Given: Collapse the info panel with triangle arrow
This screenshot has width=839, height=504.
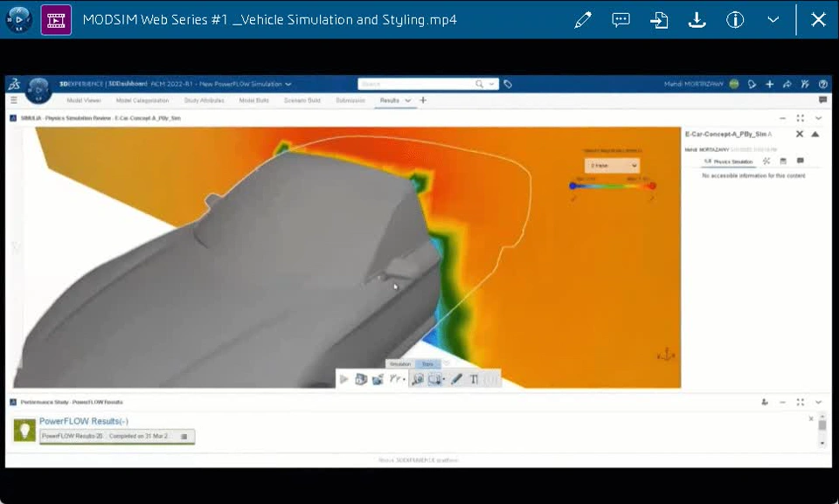Looking at the screenshot, I should (x=815, y=134).
